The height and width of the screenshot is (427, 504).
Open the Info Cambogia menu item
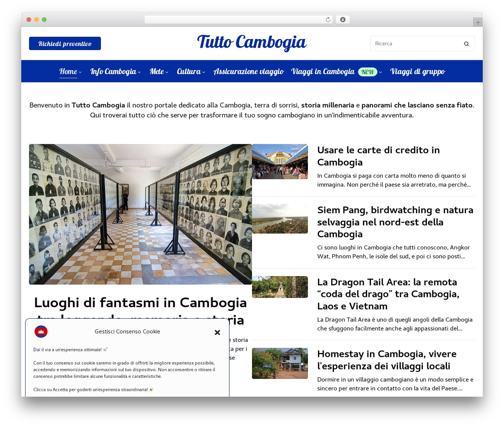113,71
